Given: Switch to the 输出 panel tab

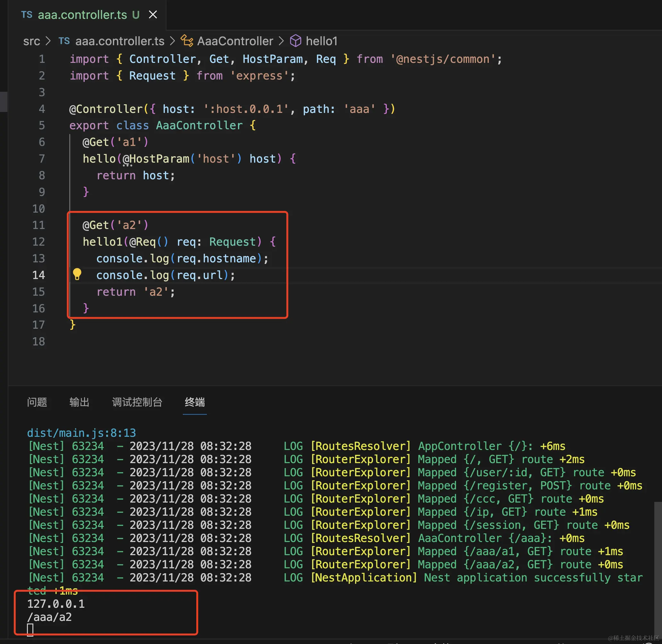Looking at the screenshot, I should tap(79, 402).
